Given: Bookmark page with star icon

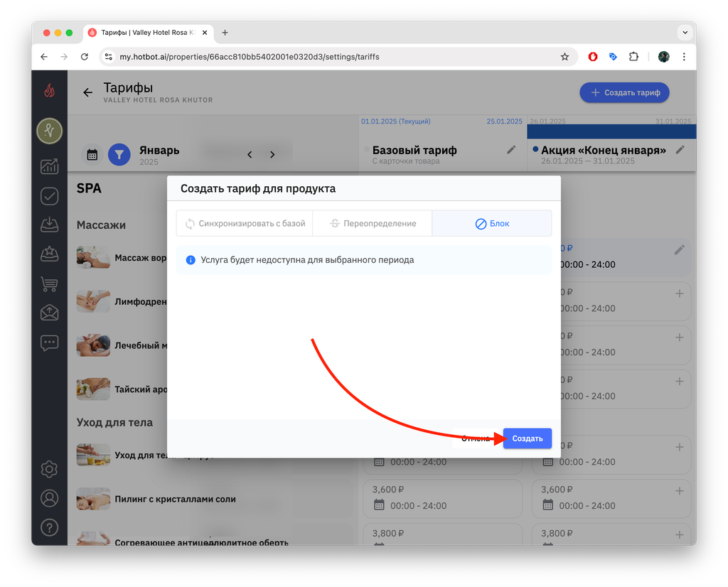Looking at the screenshot, I should [x=564, y=57].
